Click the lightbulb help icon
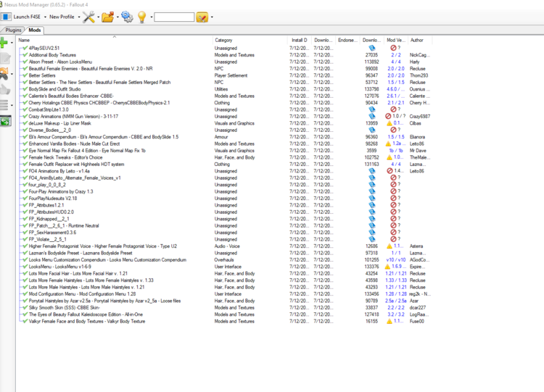Viewport: 544px width, 392px height. [141, 17]
